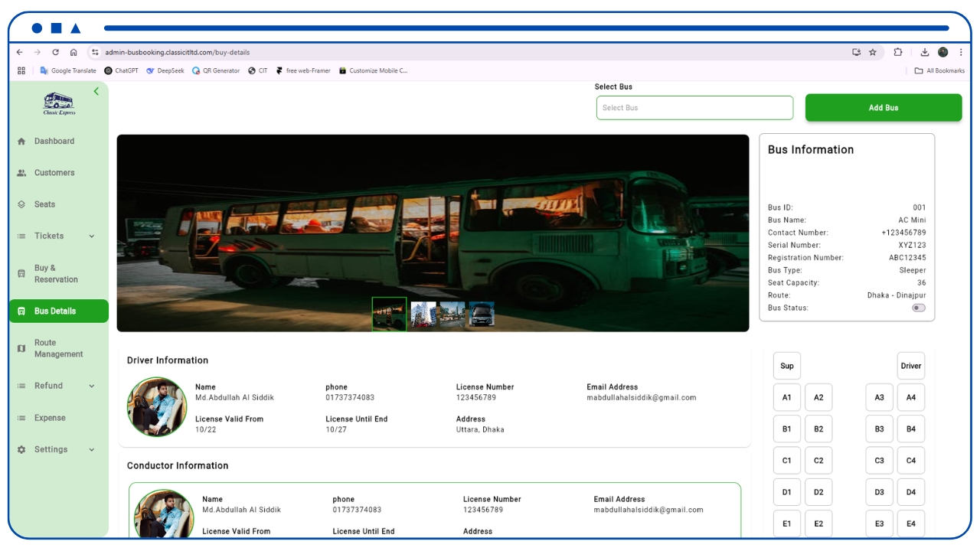The height and width of the screenshot is (551, 980).
Task: Click the Customers people icon
Action: (21, 173)
